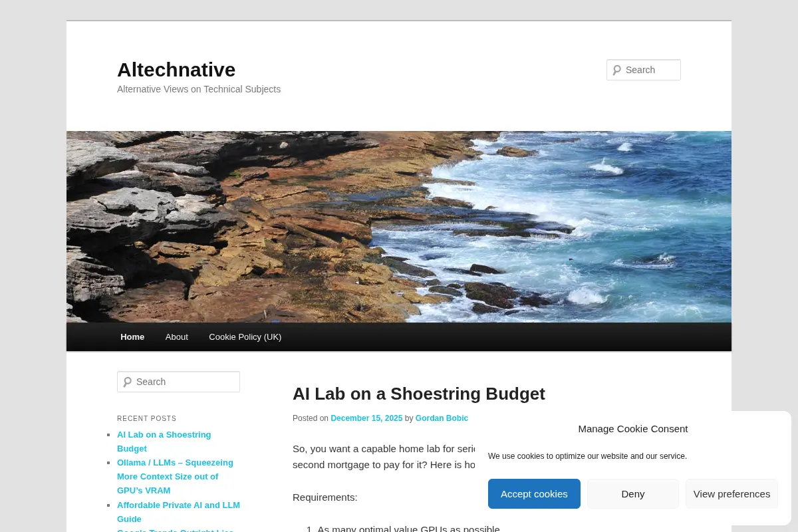Image resolution: width=798 pixels, height=532 pixels.
Task: Open recent post Ollama / LLMs Squeezeing More Context
Action: [175, 476]
